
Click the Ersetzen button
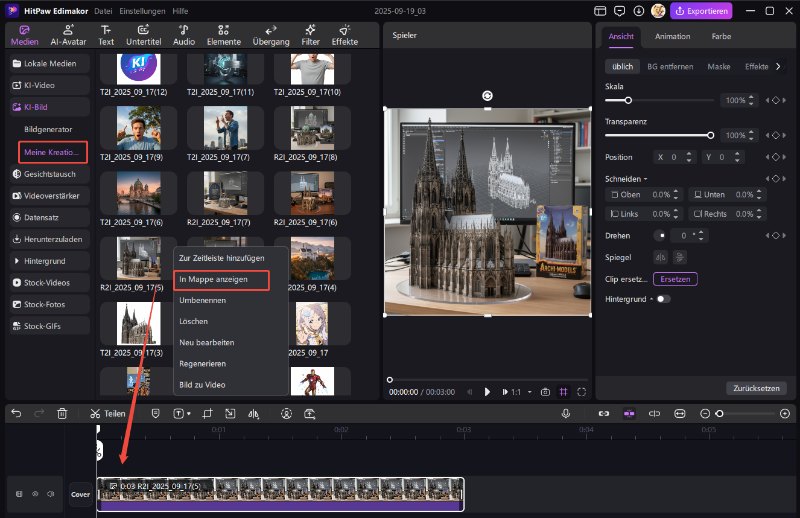tap(675, 279)
